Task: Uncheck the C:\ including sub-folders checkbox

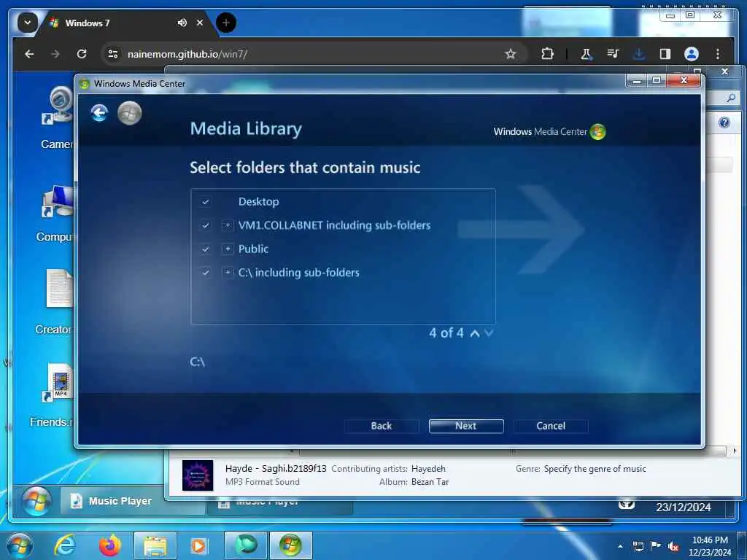Action: pos(205,273)
